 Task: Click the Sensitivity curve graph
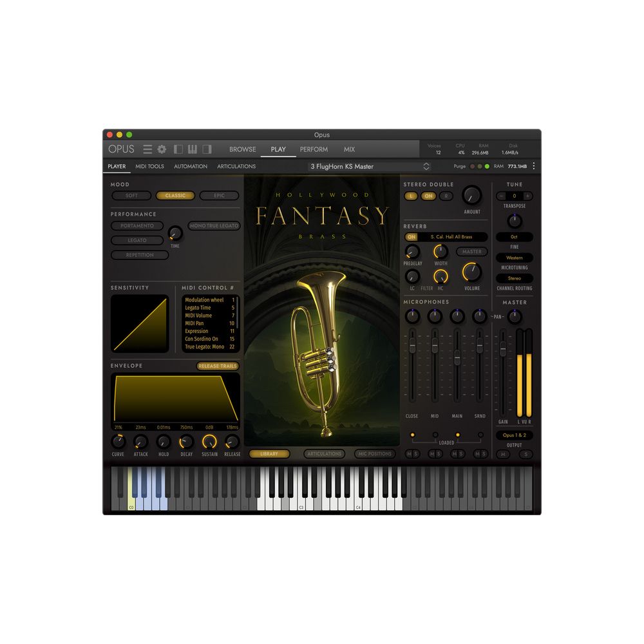(x=140, y=324)
